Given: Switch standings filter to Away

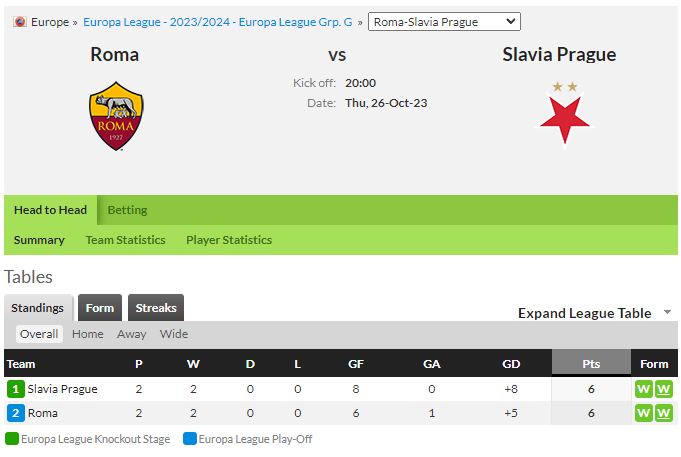Looking at the screenshot, I should coord(132,334).
